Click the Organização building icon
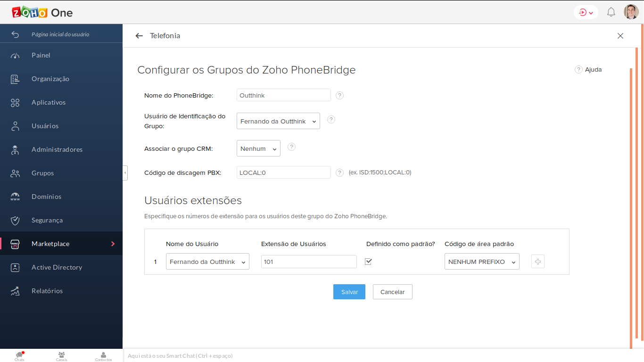 [x=15, y=79]
